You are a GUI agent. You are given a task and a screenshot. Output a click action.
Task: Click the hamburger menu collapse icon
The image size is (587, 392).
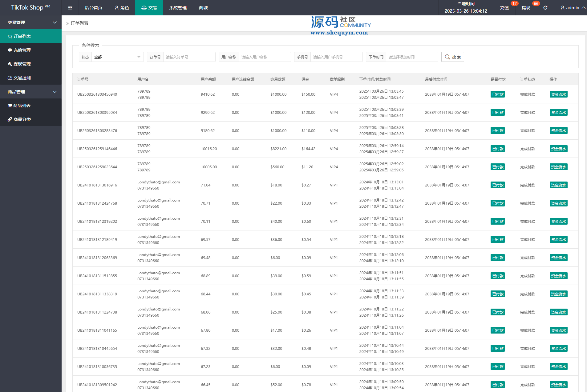pos(70,8)
